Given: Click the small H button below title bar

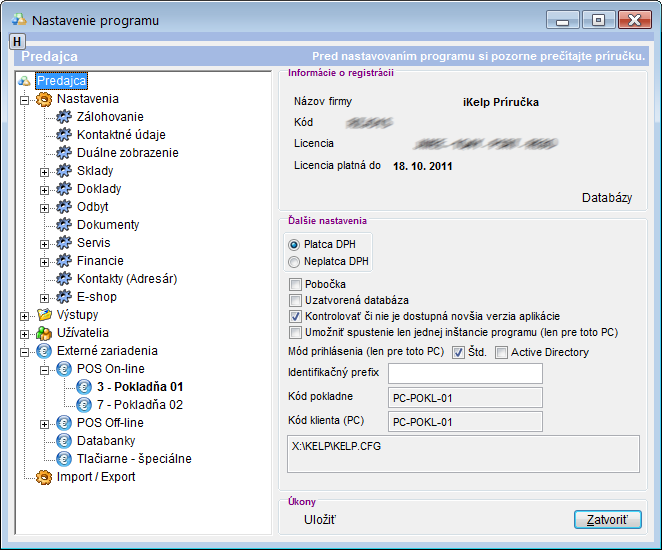Looking at the screenshot, I should coord(17,41).
